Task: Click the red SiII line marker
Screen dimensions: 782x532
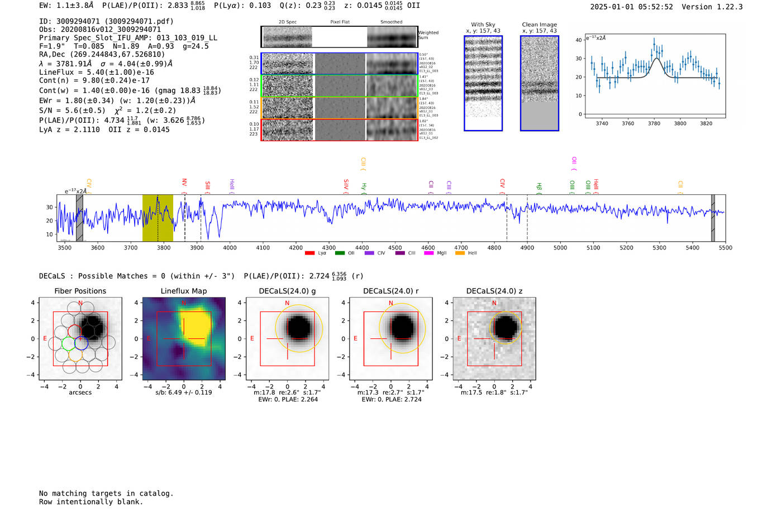Action: (208, 186)
